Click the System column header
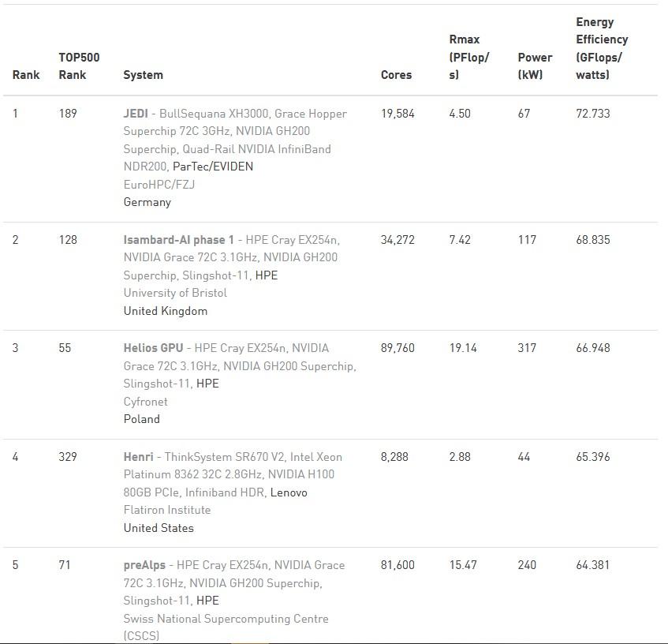 coord(143,75)
